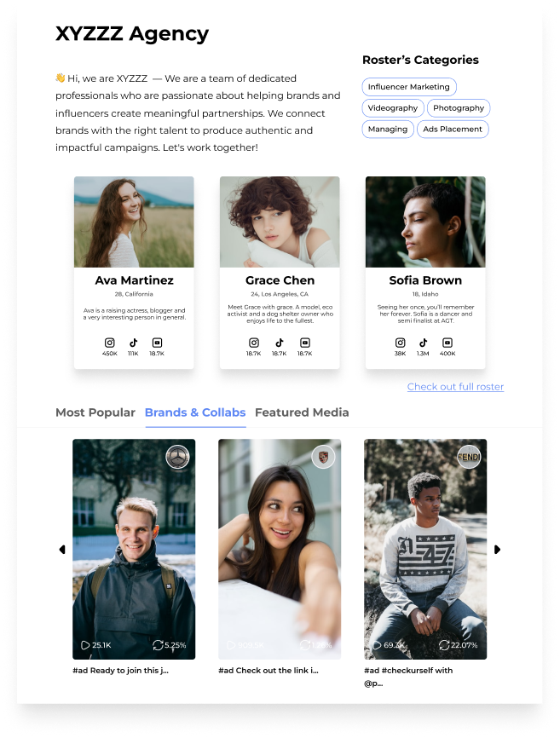Click the Photography category tag
560x738 pixels.
tap(459, 107)
